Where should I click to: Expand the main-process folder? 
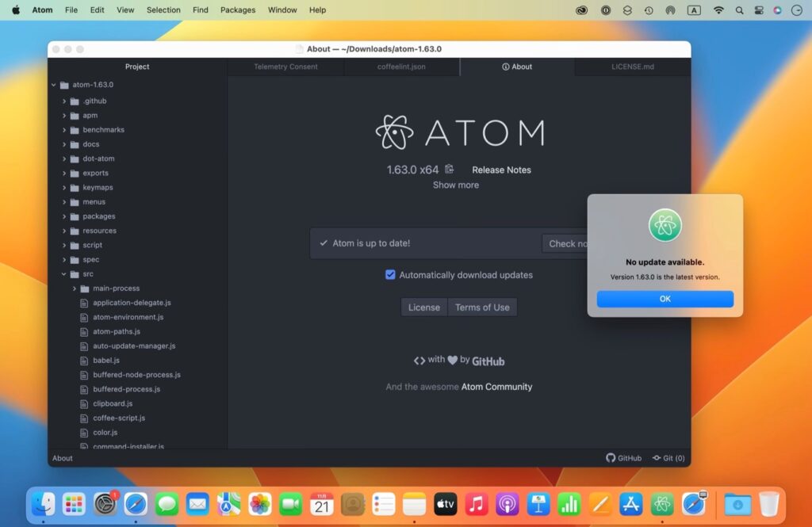click(75, 288)
